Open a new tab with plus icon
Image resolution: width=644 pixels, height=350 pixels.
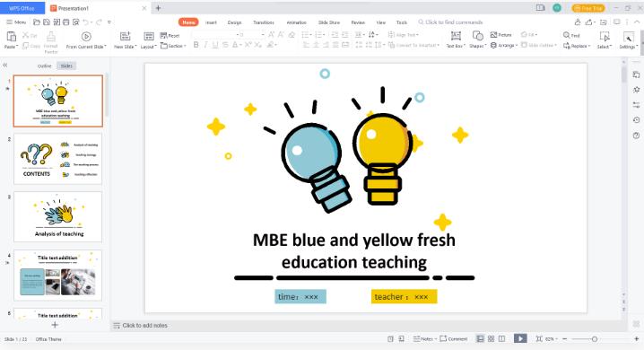tap(158, 8)
